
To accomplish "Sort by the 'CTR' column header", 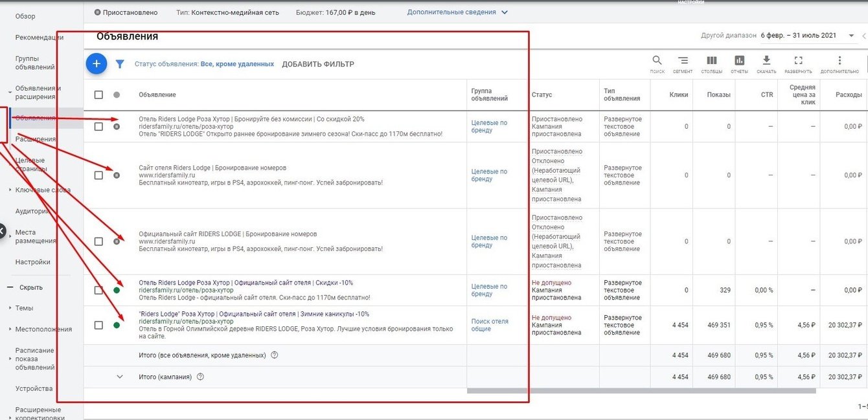I will tap(767, 94).
